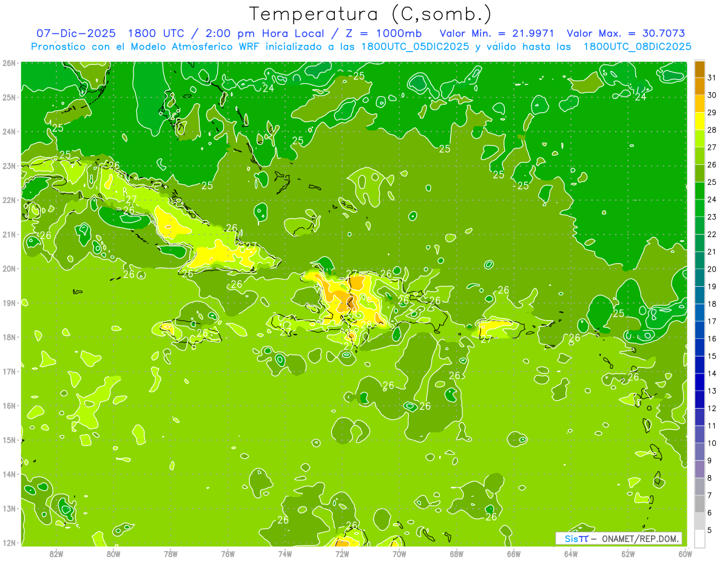This screenshot has width=728, height=562.
Task: Click the '21' label on the color scale
Action: 712,252
